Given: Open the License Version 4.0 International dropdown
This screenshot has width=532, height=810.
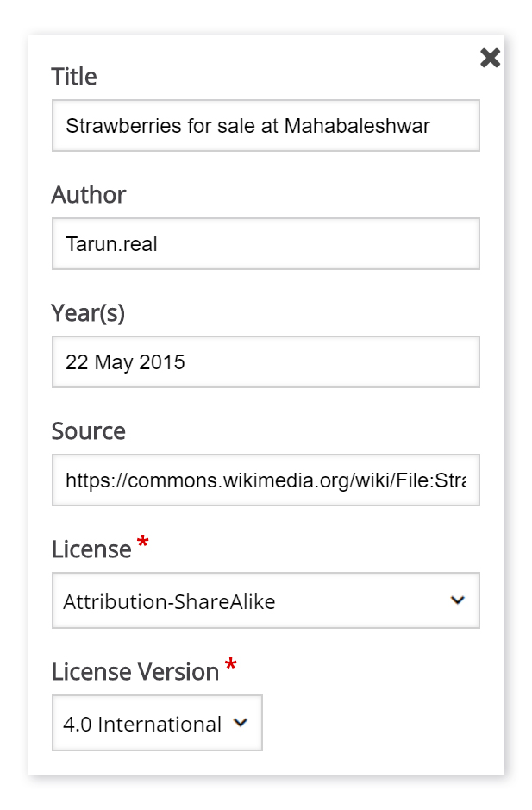Looking at the screenshot, I should (157, 723).
